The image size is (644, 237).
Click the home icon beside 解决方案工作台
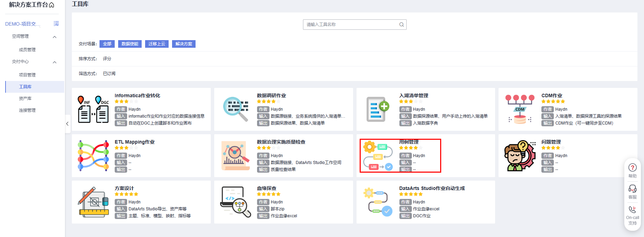(x=52, y=5)
